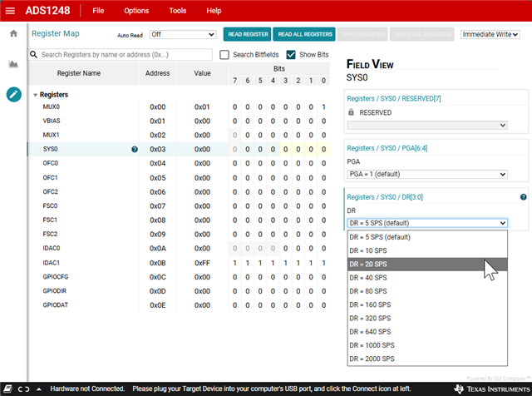Image resolution: width=532 pixels, height=396 pixels.
Task: Open the Registers / SYS0 / DR[3:0] link
Action: [385, 197]
